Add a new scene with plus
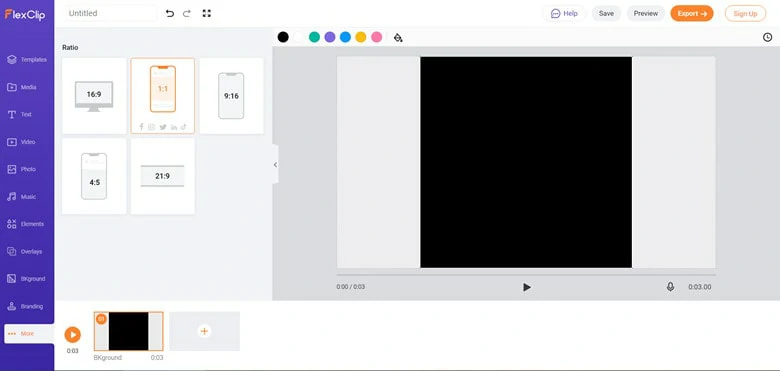Viewport: 780px width, 371px height. point(204,331)
